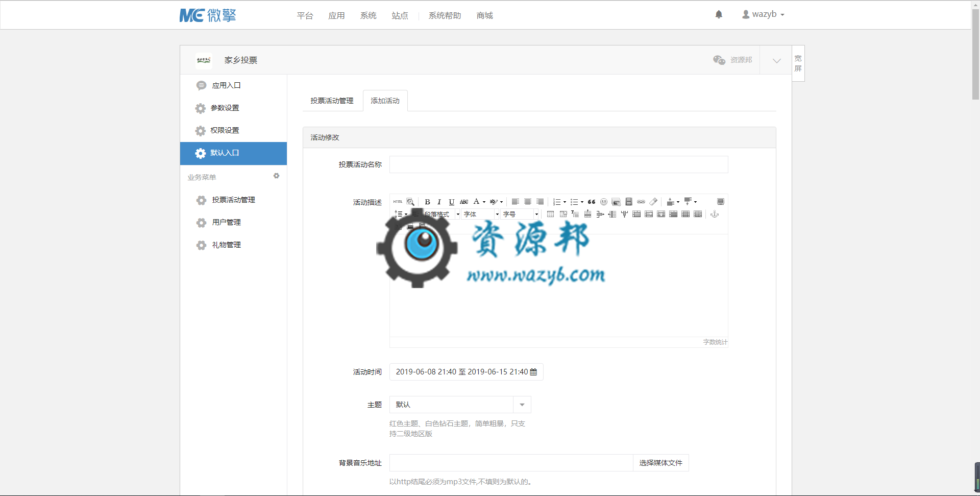
Task: Click gear icon next to 业务菜单
Action: click(276, 176)
